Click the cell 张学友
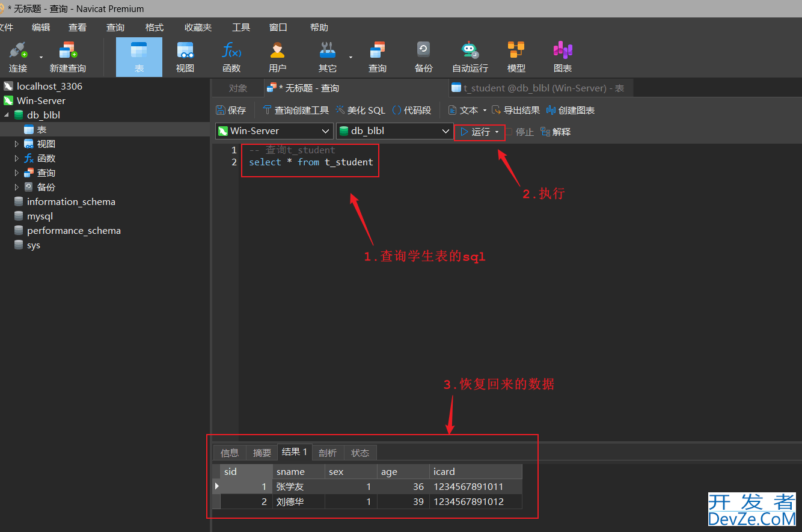 [299, 486]
